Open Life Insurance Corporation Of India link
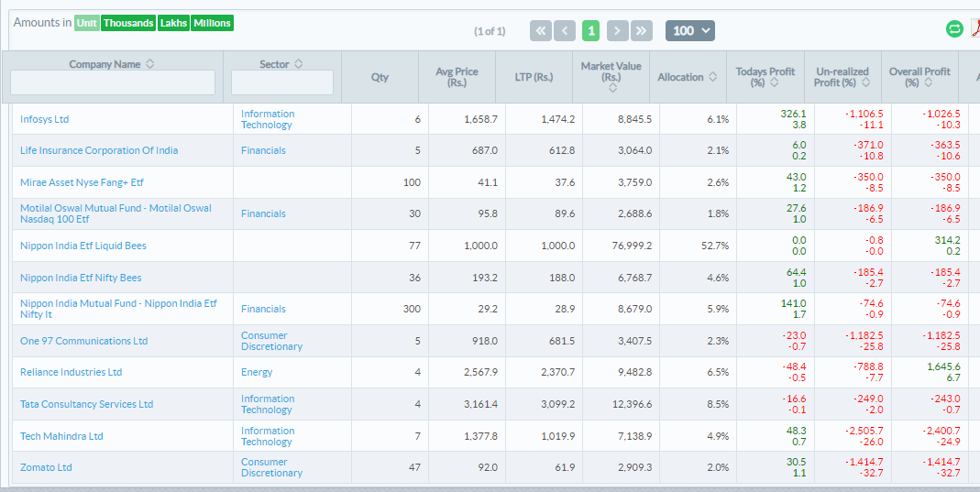Screen dimensions: 980x492 click(99, 150)
